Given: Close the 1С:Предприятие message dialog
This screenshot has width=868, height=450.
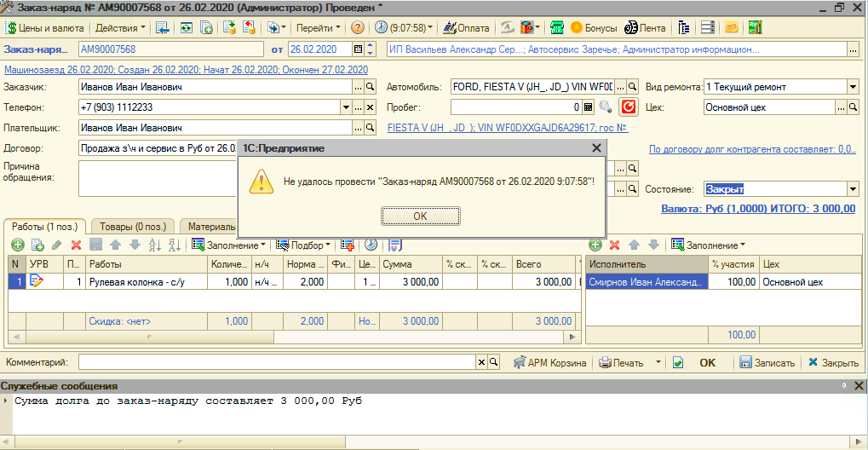Looking at the screenshot, I should 596,147.
